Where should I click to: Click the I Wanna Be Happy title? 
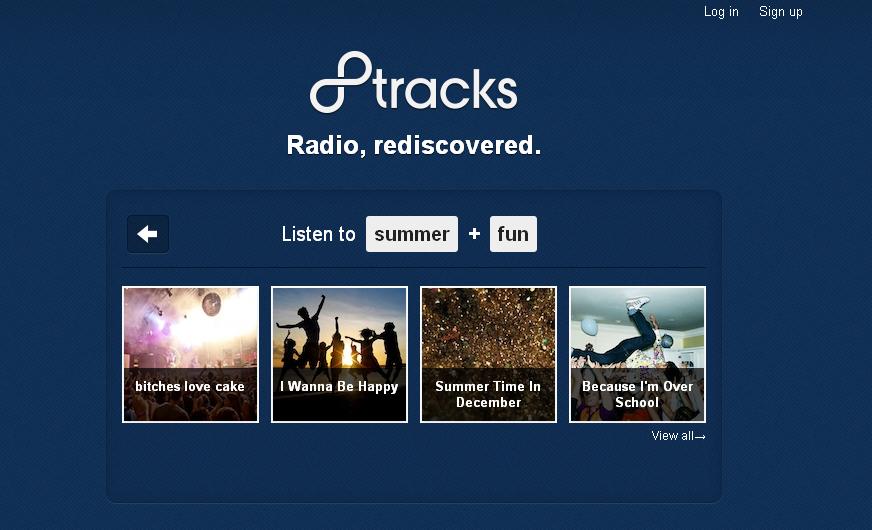(339, 387)
